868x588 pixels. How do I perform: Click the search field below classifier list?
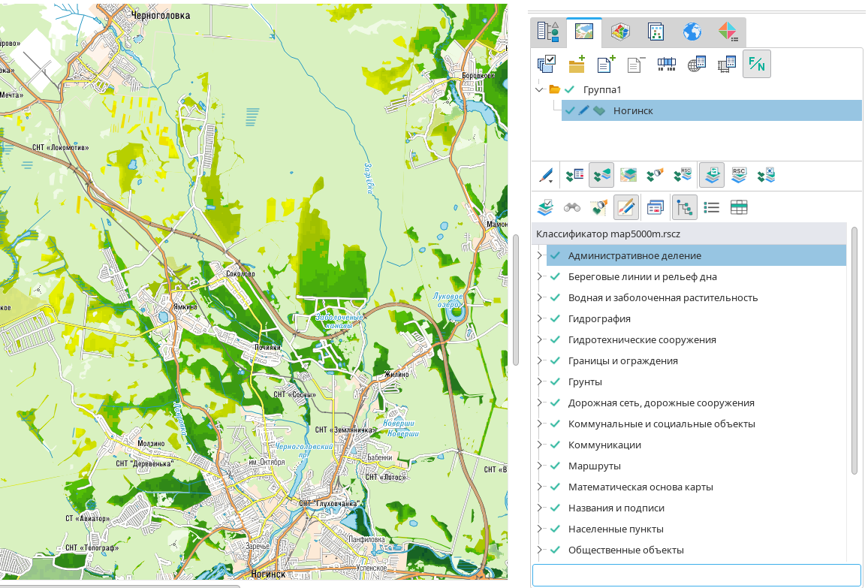(x=696, y=575)
